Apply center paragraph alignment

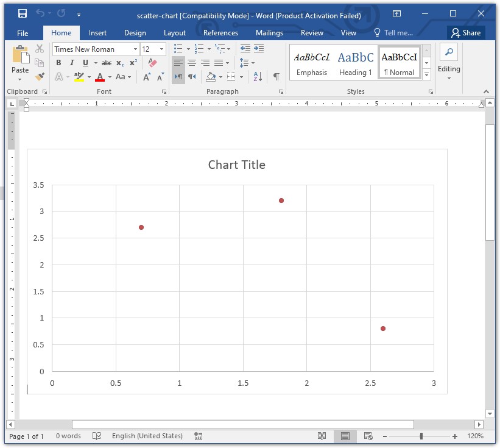[x=192, y=63]
